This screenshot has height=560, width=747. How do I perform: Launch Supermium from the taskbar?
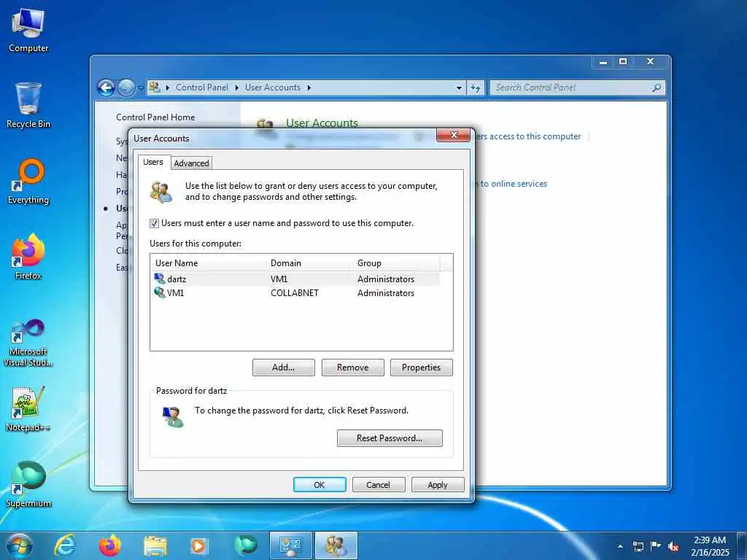coord(245,545)
